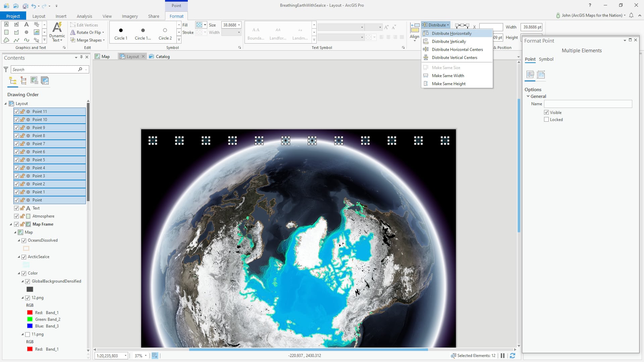The image size is (644, 362).
Task: Uncheck the Visible checkbox
Action: coord(546,112)
